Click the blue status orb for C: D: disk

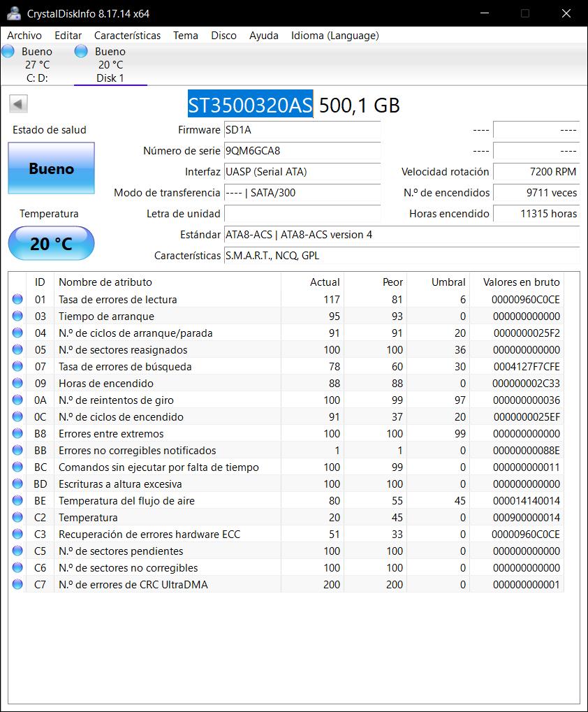(8, 51)
